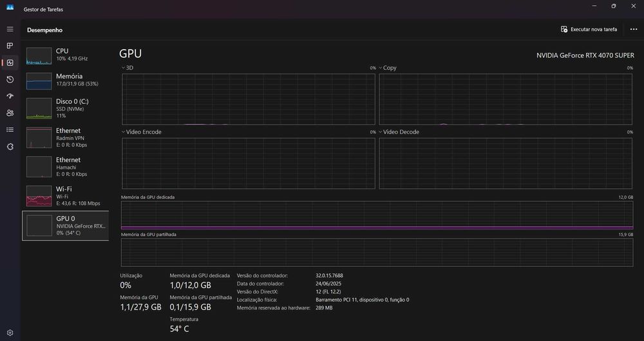Select the Ethernet Radmin VPN item

click(x=66, y=137)
